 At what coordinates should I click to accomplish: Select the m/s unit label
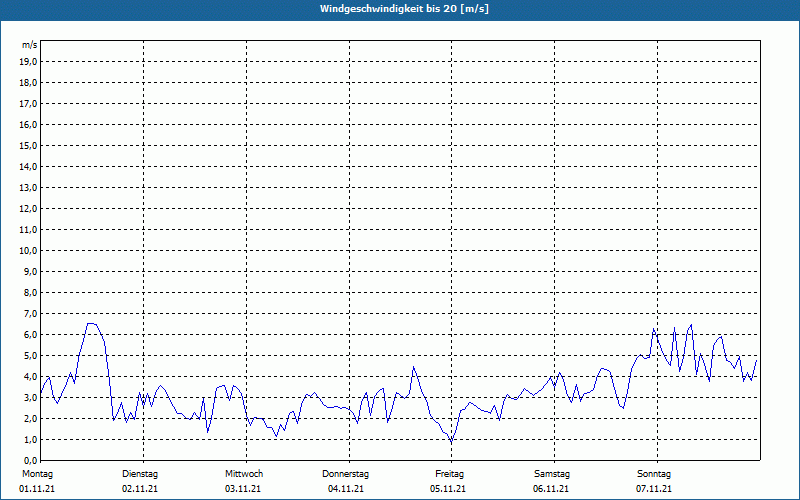point(30,45)
